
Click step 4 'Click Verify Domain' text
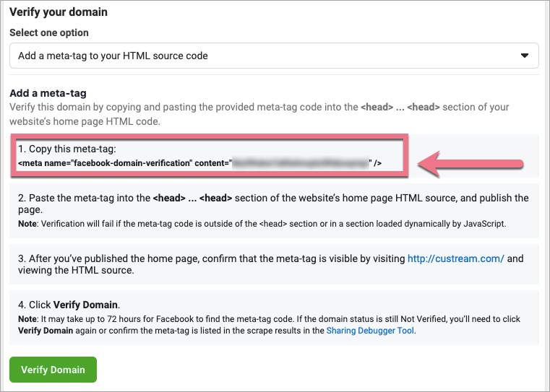tap(70, 304)
